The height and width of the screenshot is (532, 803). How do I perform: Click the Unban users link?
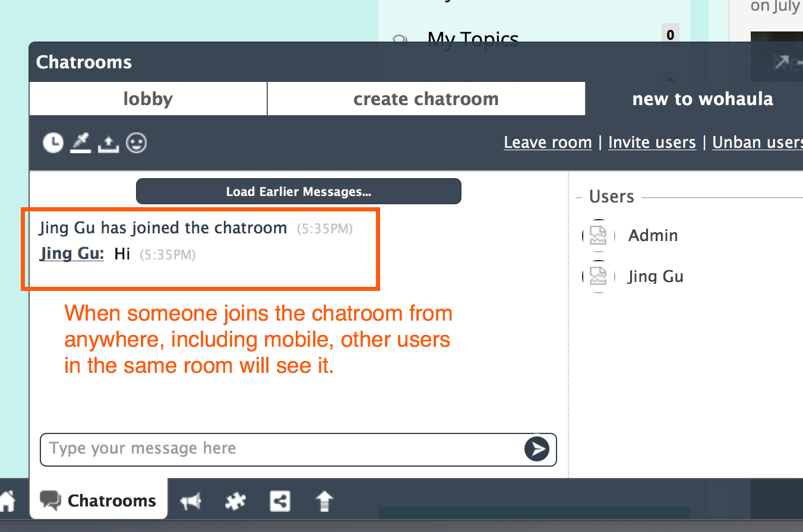pos(757,142)
